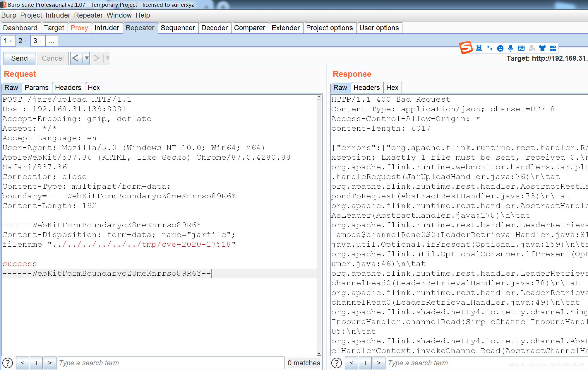Go forward to next request in history

coord(97,58)
